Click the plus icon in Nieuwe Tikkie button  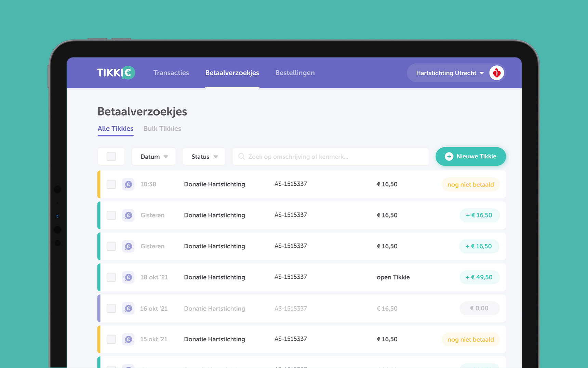point(449,156)
